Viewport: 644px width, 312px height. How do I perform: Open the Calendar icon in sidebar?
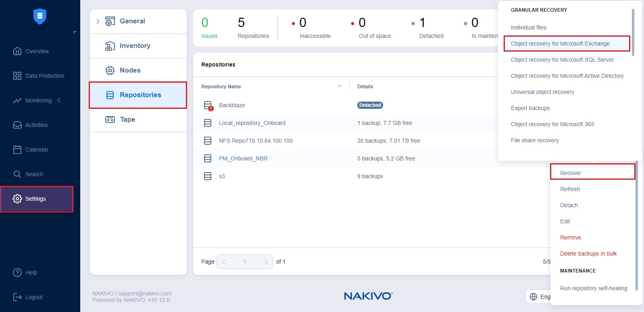(17, 150)
